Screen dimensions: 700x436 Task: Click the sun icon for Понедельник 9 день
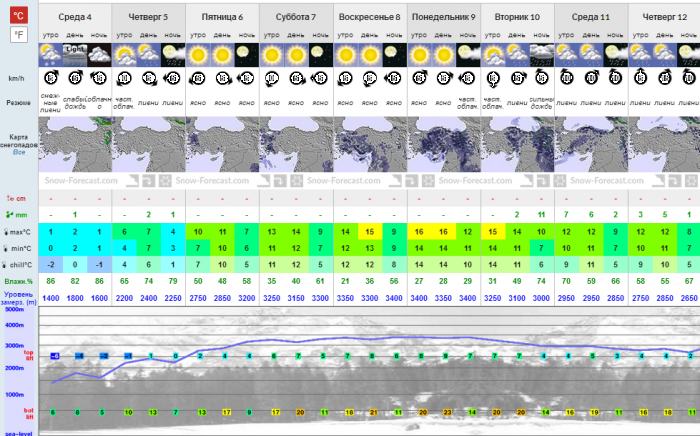443,55
